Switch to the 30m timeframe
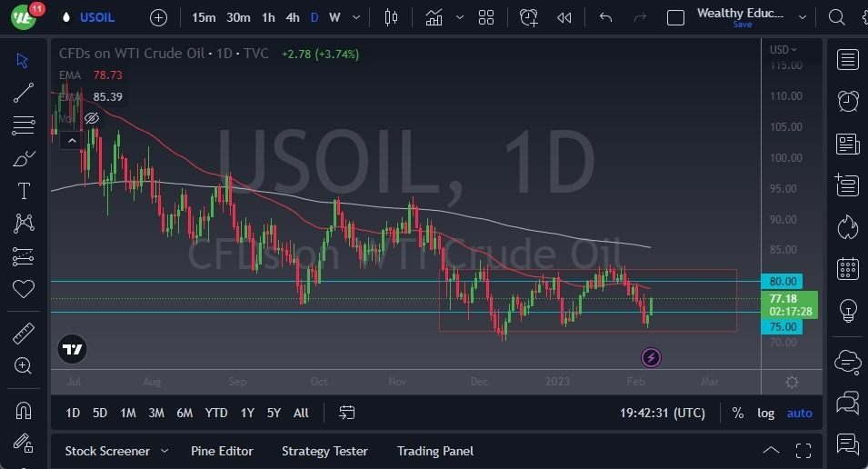 (238, 17)
